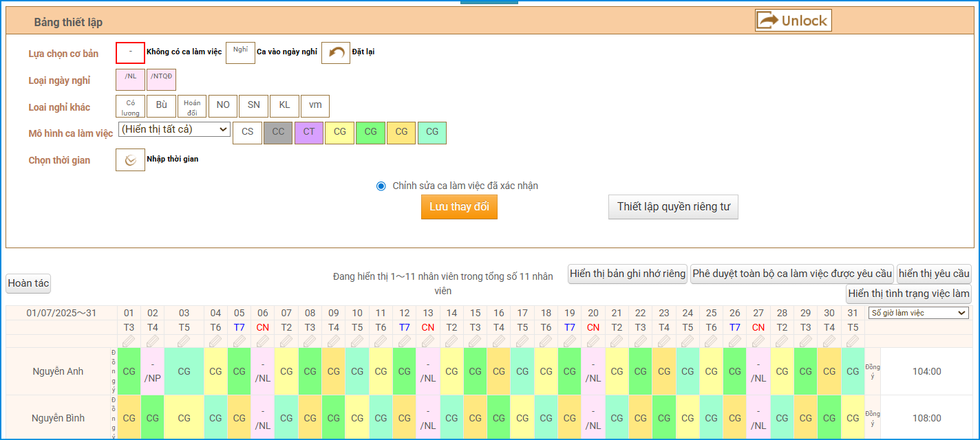Choose the /NTQĐ holiday type
Image resolution: width=980 pixels, height=440 pixels.
pyautogui.click(x=161, y=80)
